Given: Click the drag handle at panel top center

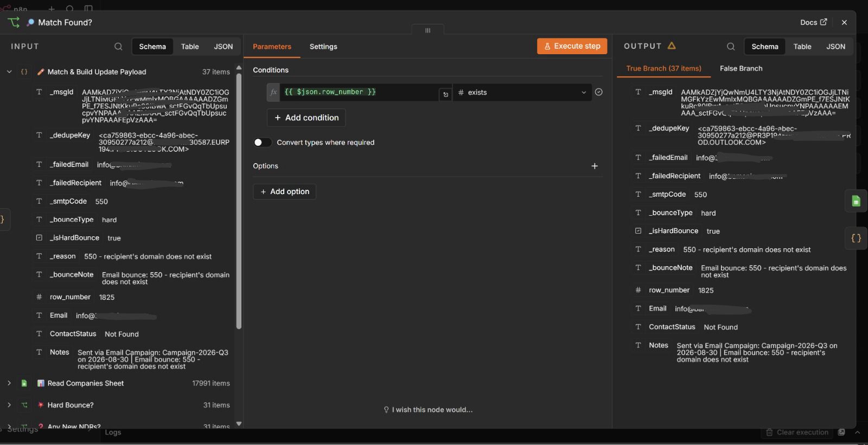Looking at the screenshot, I should [427, 30].
